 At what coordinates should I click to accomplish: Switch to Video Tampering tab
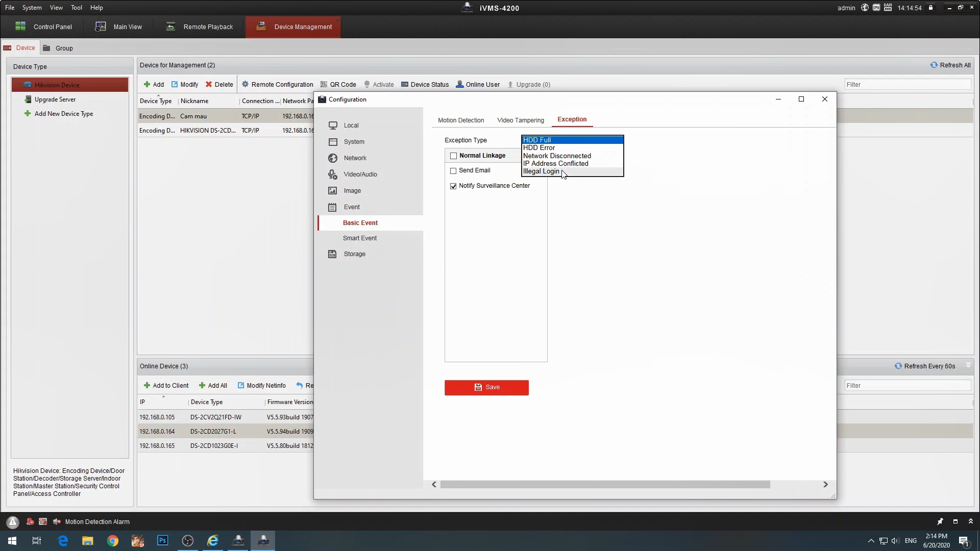[x=521, y=120]
